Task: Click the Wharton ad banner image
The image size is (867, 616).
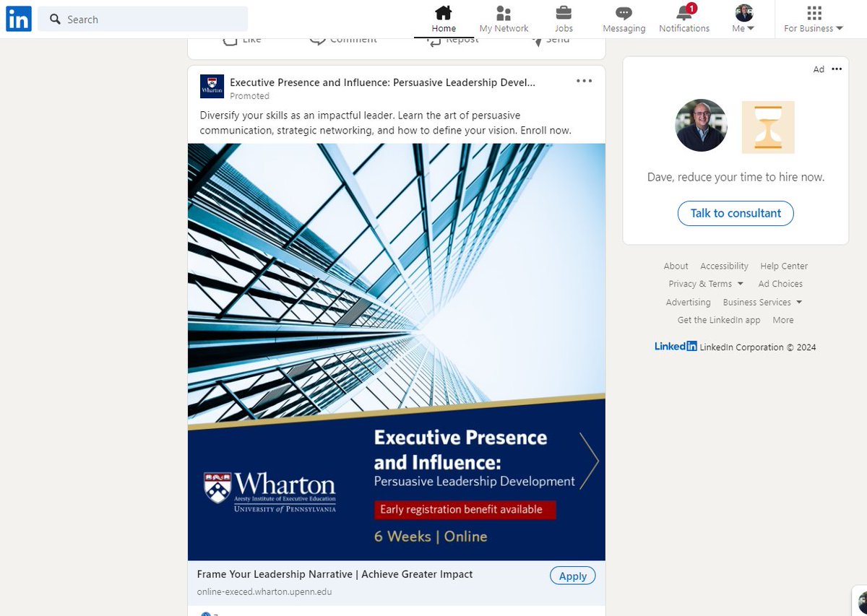Action: coord(397,352)
